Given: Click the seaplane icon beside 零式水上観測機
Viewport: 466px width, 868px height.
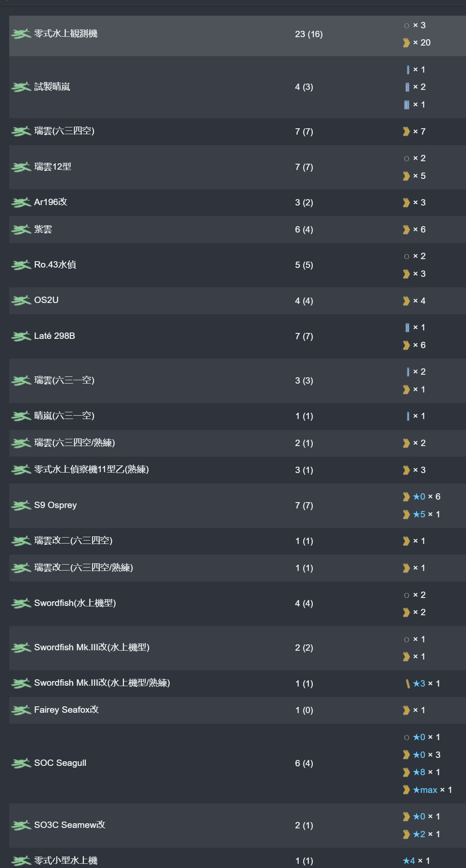Looking at the screenshot, I should click(x=21, y=34).
